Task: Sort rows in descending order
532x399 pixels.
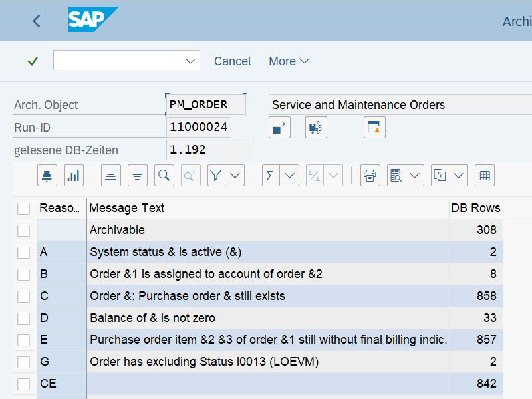Action: point(138,176)
